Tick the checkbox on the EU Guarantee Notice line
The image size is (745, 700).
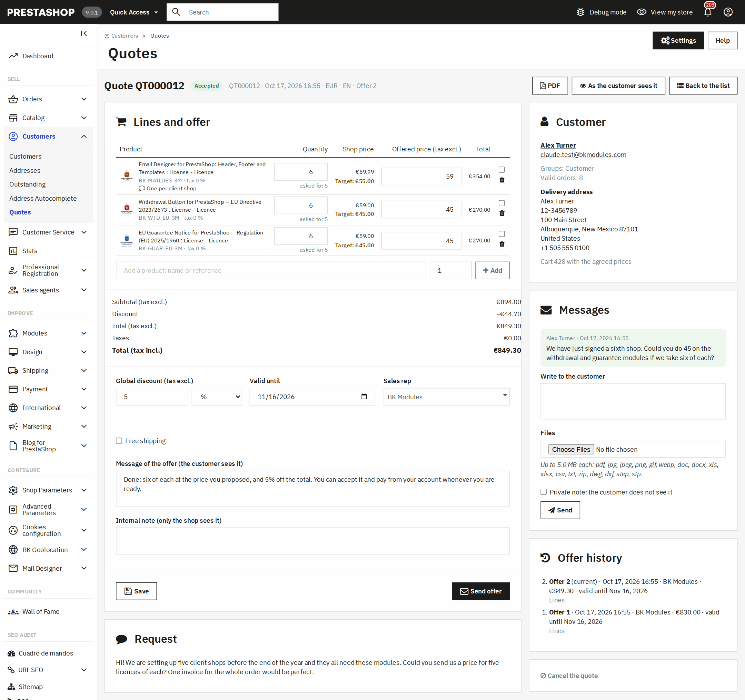pos(502,234)
